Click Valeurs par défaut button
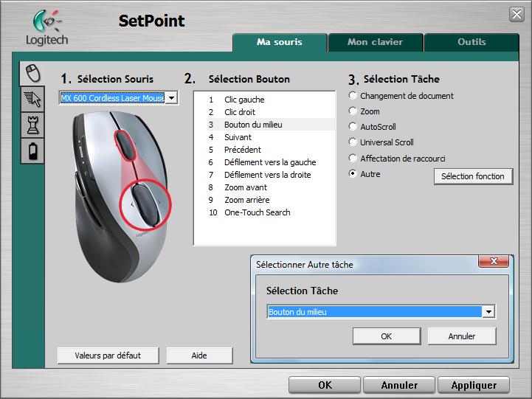Screen dimensions: 532x399 click(108, 355)
